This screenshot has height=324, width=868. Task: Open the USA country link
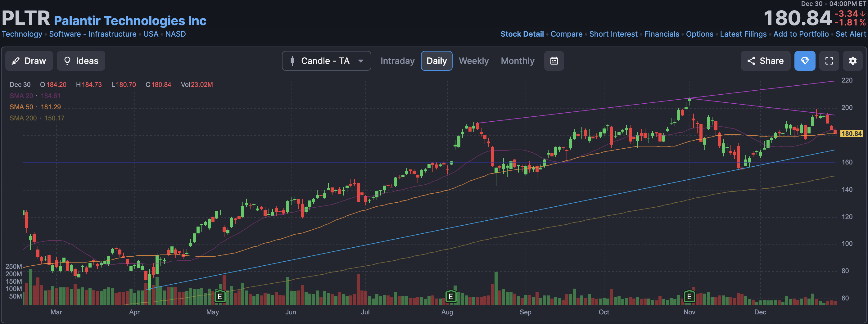tap(151, 34)
